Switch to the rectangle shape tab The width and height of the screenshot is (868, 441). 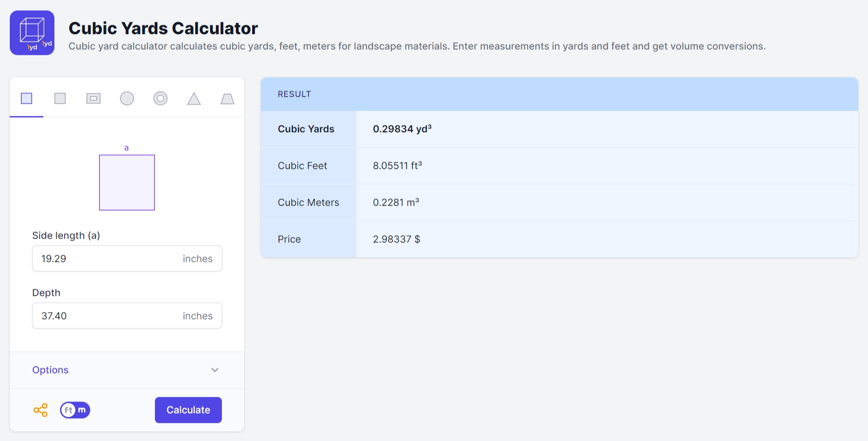tap(60, 99)
